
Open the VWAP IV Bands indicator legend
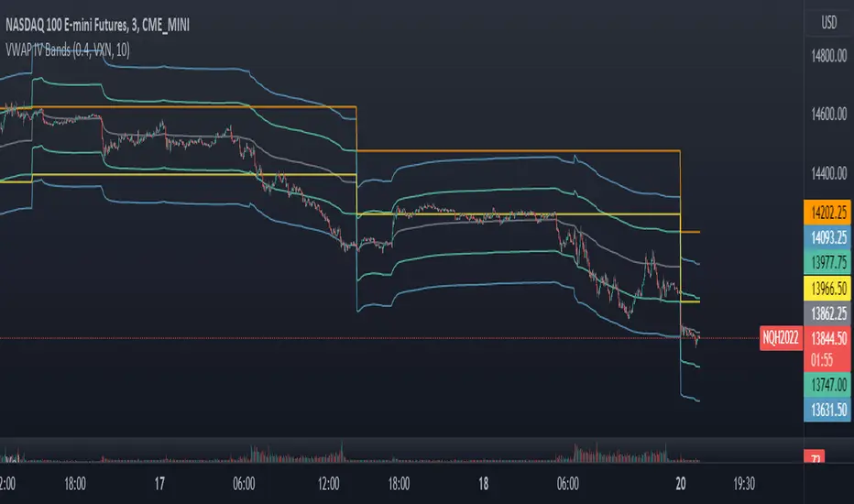point(68,50)
